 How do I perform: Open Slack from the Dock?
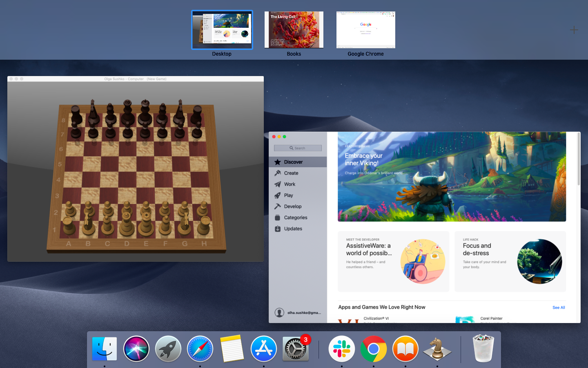[x=342, y=349]
